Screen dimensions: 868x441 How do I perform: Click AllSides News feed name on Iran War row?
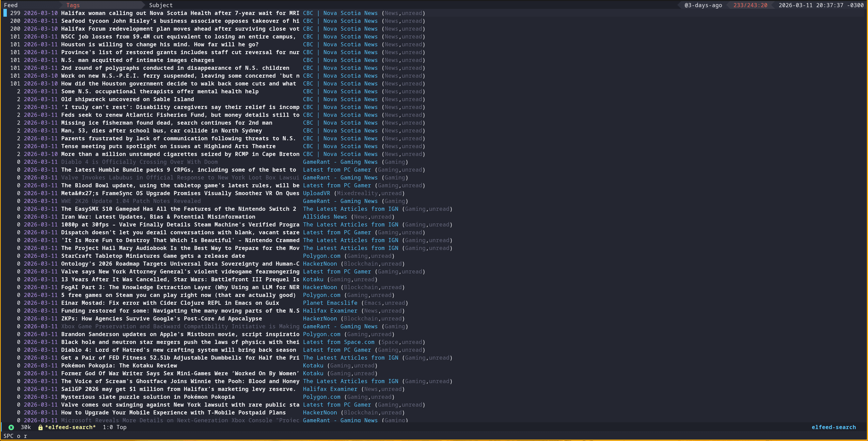coord(325,217)
